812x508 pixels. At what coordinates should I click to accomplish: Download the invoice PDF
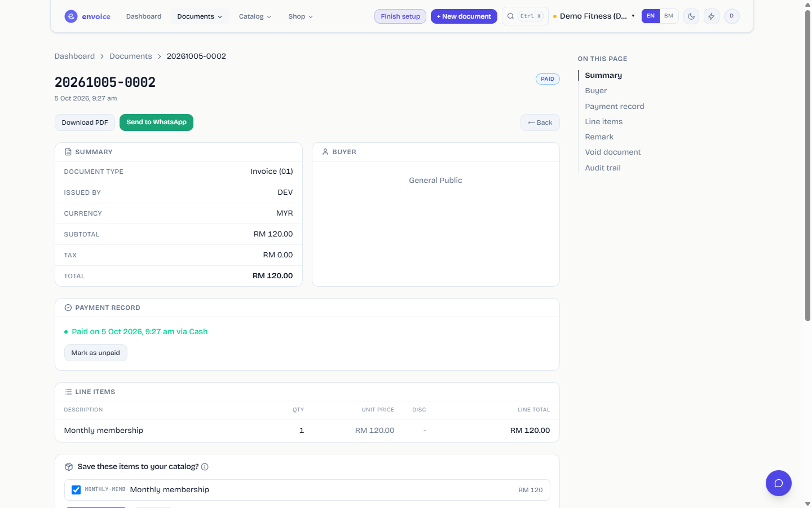(x=85, y=122)
